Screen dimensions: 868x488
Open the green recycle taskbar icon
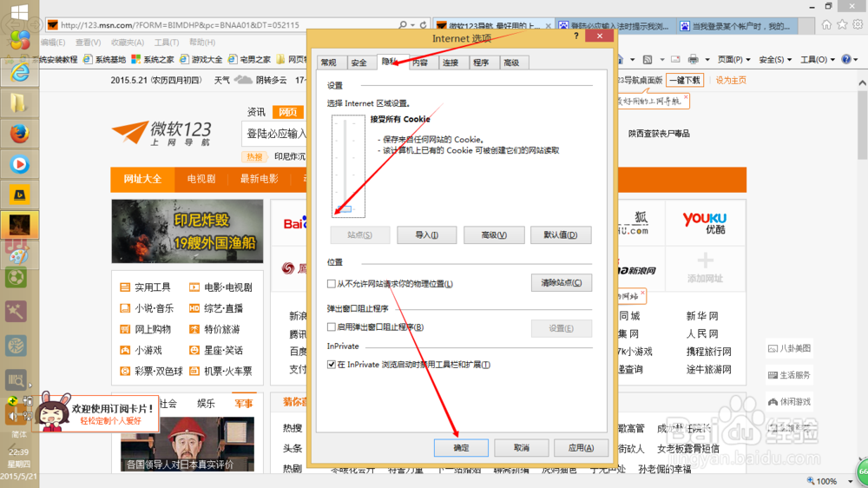click(x=16, y=278)
